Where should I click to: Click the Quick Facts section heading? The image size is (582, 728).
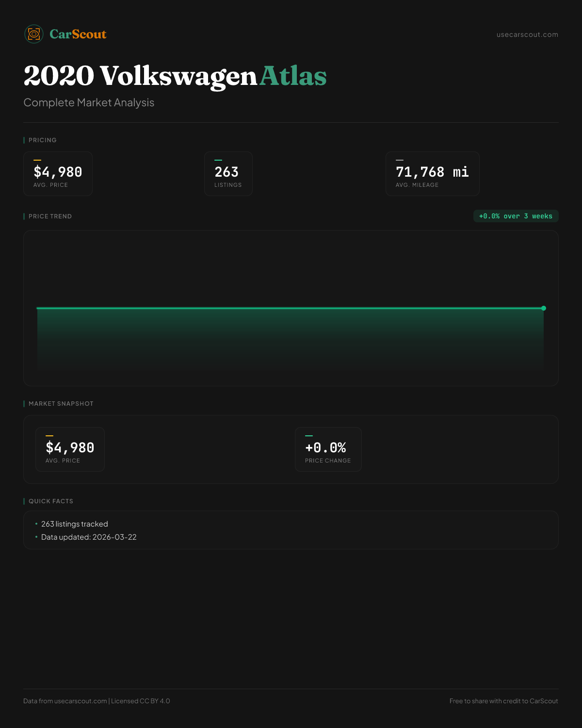pos(51,501)
